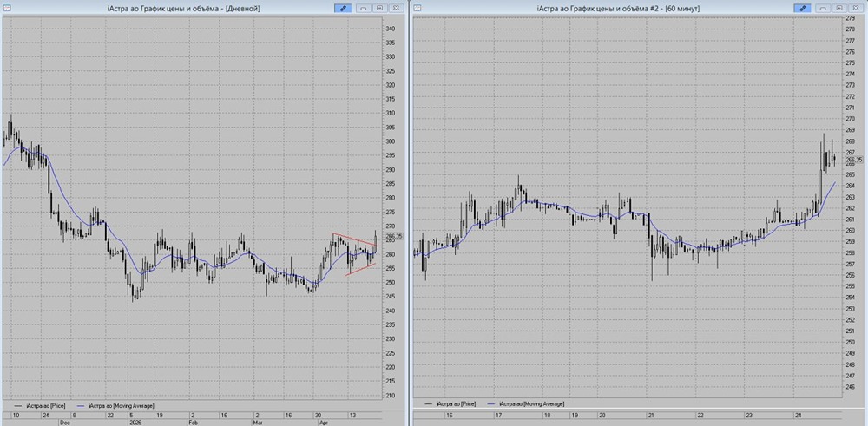Click the 279 price level on the 60-minute chart axis
Viewport: 868px width, 426px height.
[852, 18]
